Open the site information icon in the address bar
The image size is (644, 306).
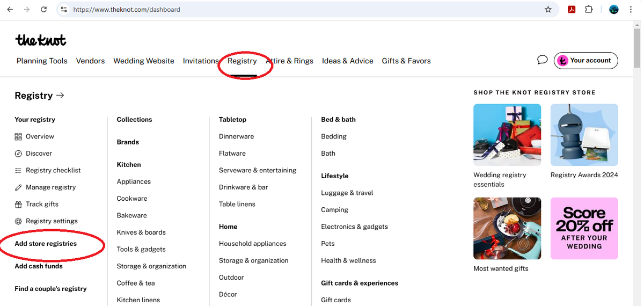[x=64, y=10]
